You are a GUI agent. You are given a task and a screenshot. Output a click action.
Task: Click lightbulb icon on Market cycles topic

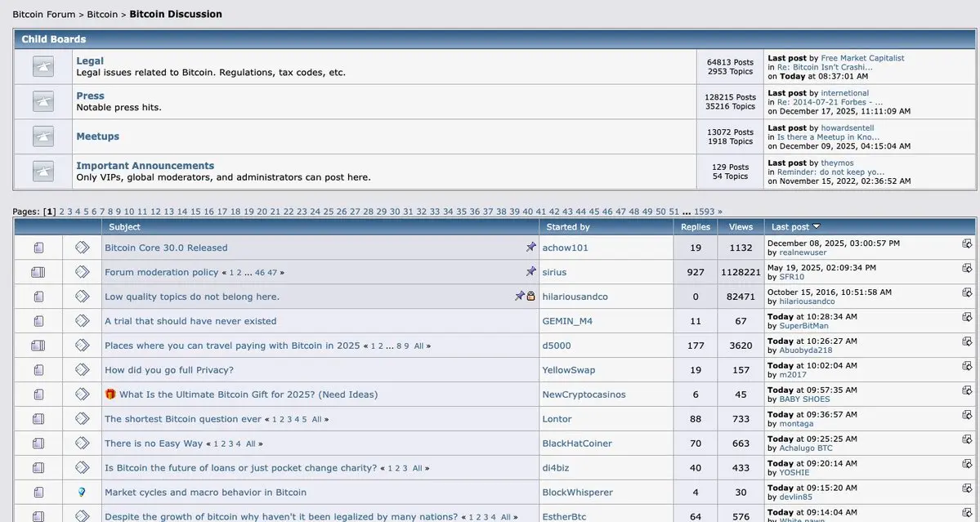82,492
